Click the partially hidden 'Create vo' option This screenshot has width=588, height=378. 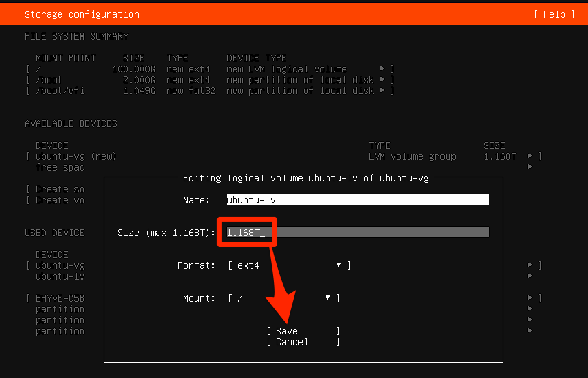[60, 200]
